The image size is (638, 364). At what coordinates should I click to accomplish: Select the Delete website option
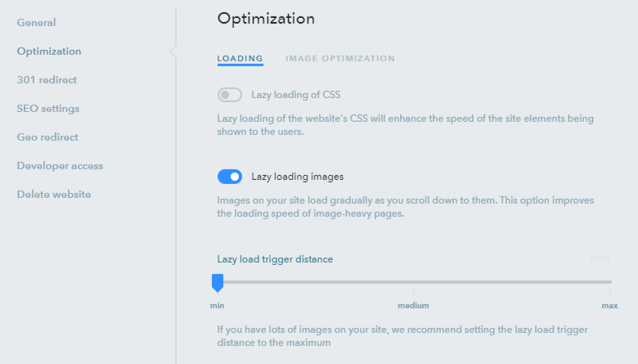pyautogui.click(x=54, y=195)
